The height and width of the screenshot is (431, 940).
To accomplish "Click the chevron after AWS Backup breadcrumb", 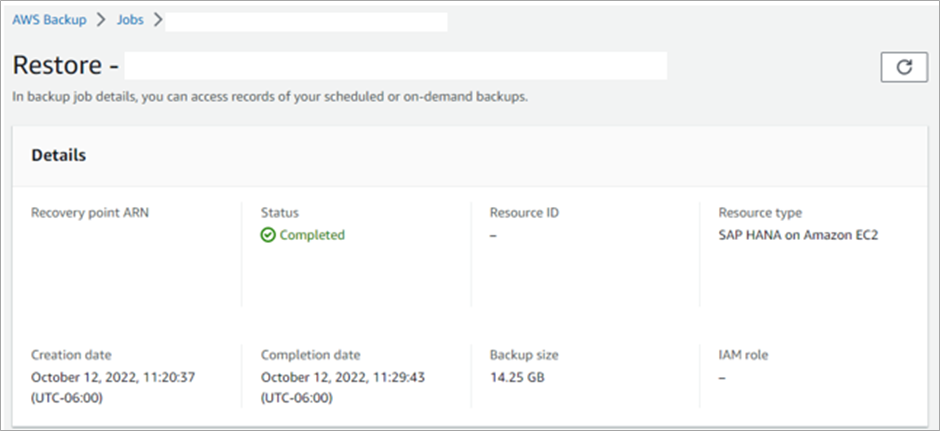I will click(x=101, y=20).
